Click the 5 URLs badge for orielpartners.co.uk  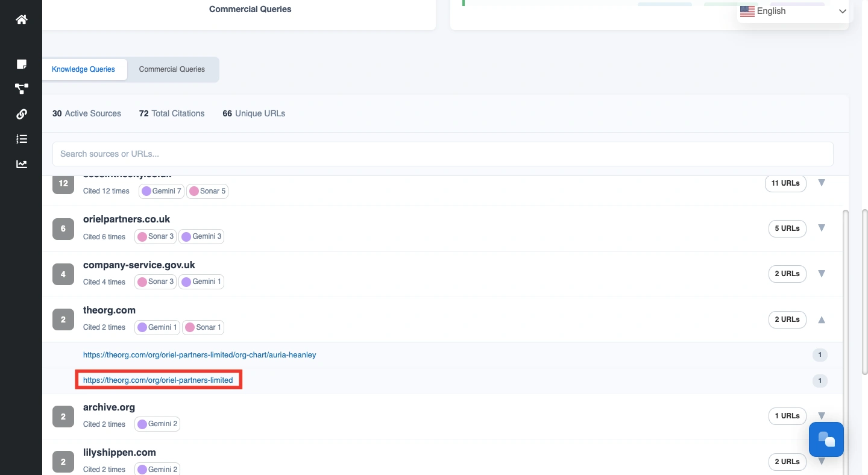tap(787, 228)
